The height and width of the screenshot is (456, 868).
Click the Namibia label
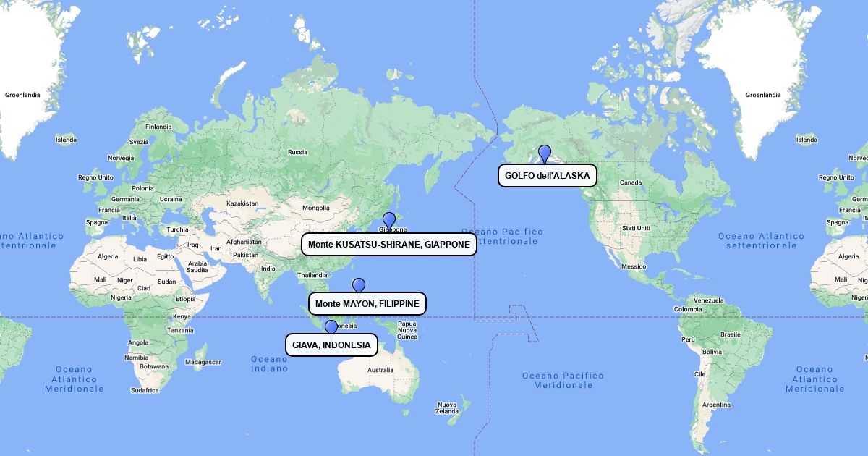[136, 358]
